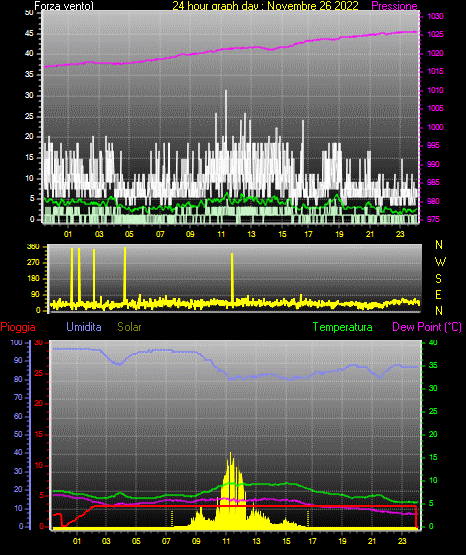Click the solar radiation peak near noon
Image resolution: width=466 pixels, height=555 pixels.
pos(230,454)
